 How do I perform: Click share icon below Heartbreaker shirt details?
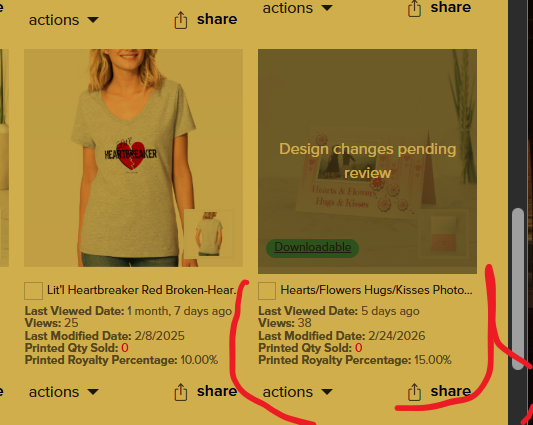[x=180, y=392]
